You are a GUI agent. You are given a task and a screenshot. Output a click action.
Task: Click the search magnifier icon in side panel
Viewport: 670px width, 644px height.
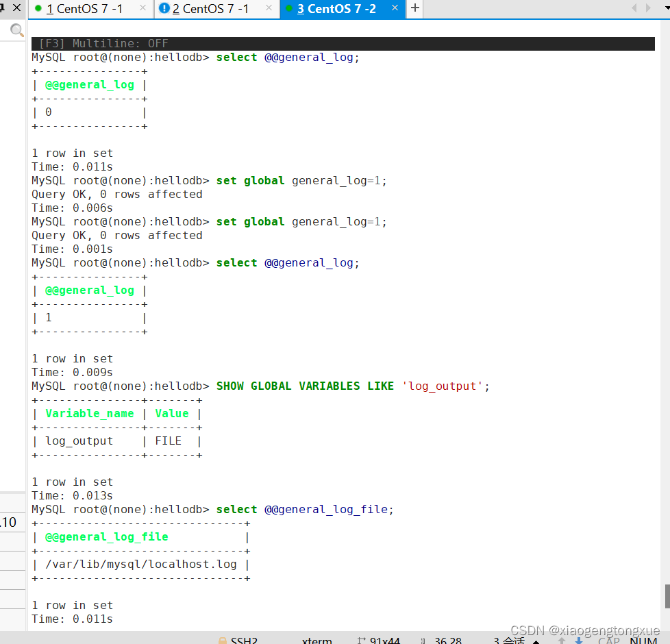(x=16, y=30)
